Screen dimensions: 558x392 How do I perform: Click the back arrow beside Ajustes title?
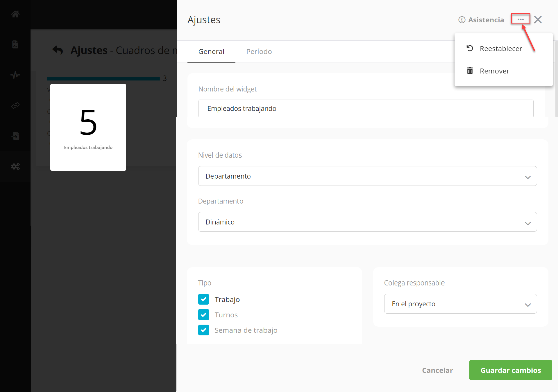click(x=58, y=50)
